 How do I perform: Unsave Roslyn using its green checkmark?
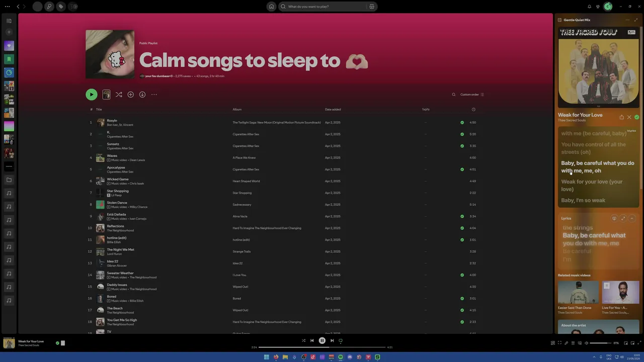[462, 123]
